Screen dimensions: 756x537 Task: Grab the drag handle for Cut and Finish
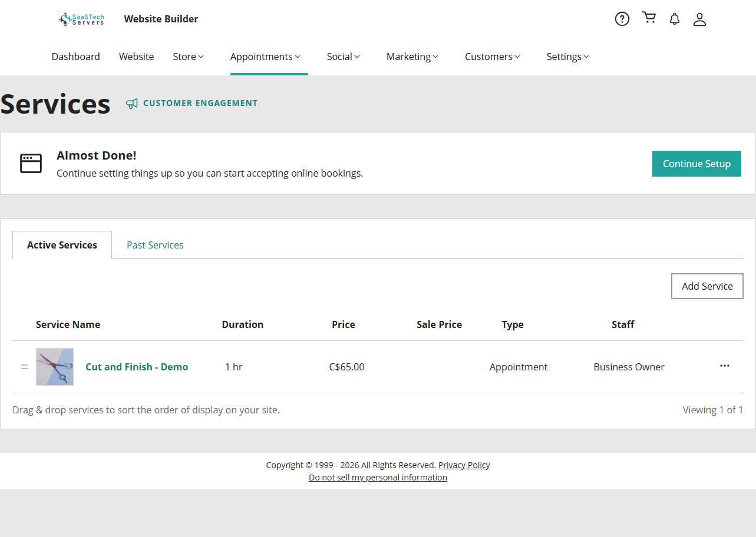tap(25, 367)
